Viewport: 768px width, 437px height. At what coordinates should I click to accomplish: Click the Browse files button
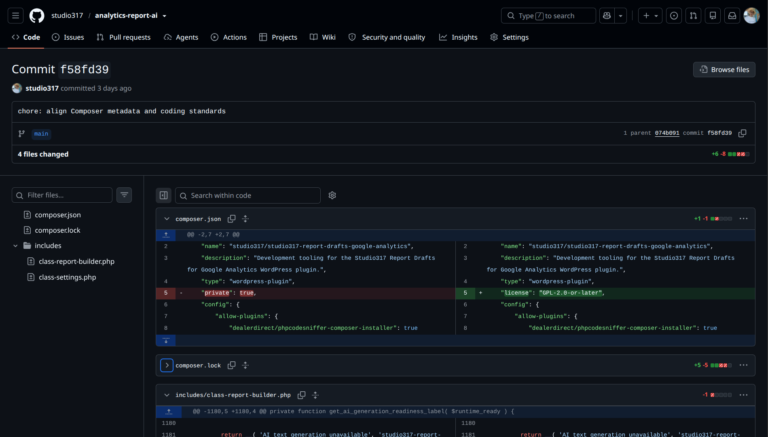[x=724, y=70]
